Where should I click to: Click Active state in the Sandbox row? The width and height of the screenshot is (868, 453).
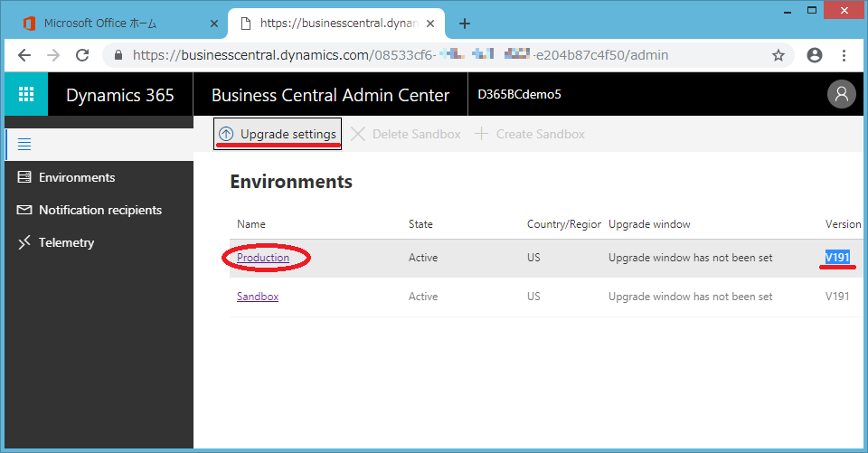pyautogui.click(x=423, y=297)
